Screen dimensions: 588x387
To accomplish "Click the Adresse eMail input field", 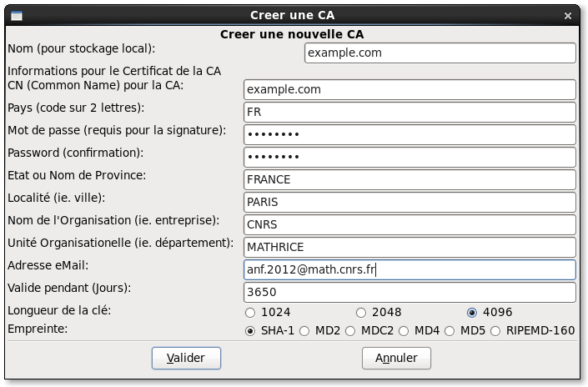I will click(410, 269).
